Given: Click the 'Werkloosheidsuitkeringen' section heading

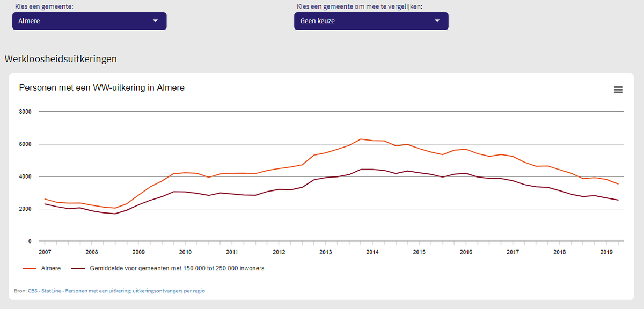Looking at the screenshot, I should tap(61, 59).
